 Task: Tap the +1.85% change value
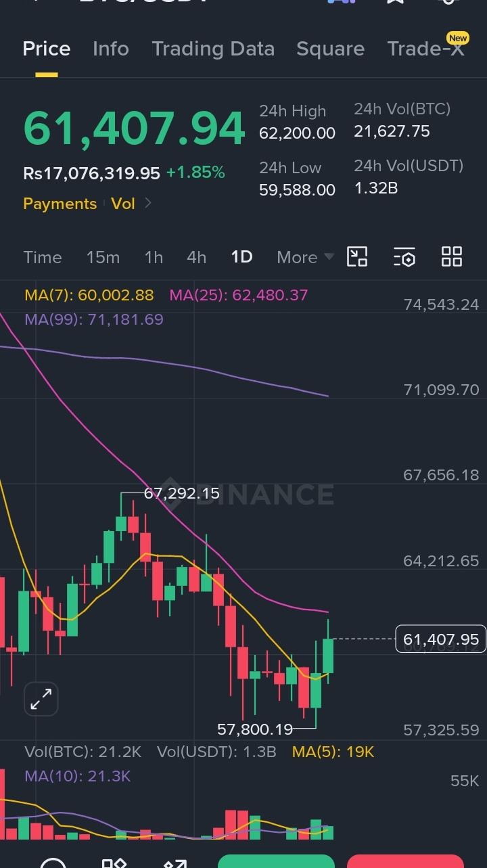pyautogui.click(x=195, y=173)
